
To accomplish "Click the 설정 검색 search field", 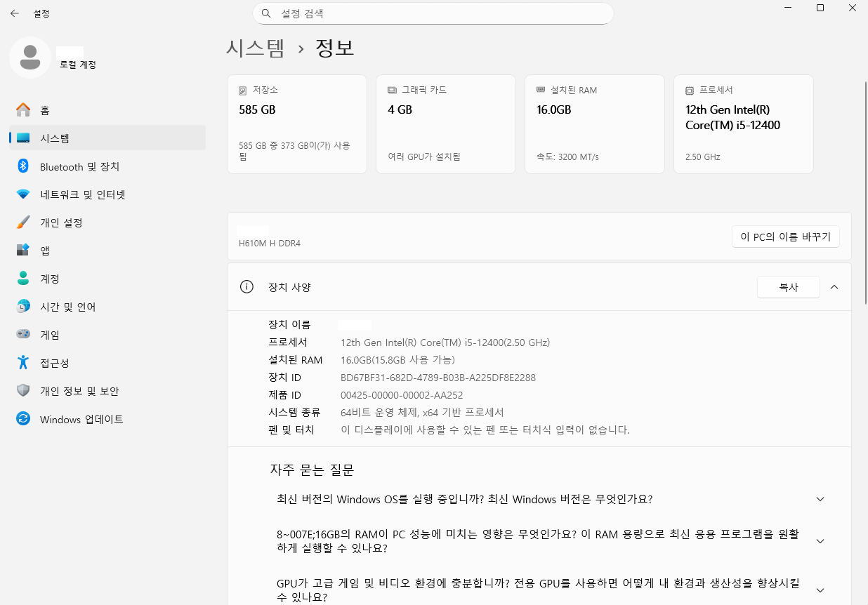I will [433, 13].
